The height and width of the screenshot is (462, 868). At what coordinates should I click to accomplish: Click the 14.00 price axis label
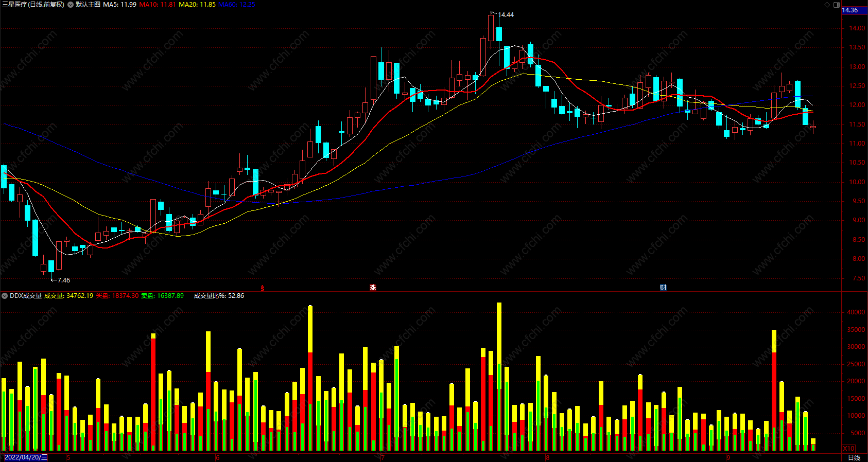click(857, 28)
